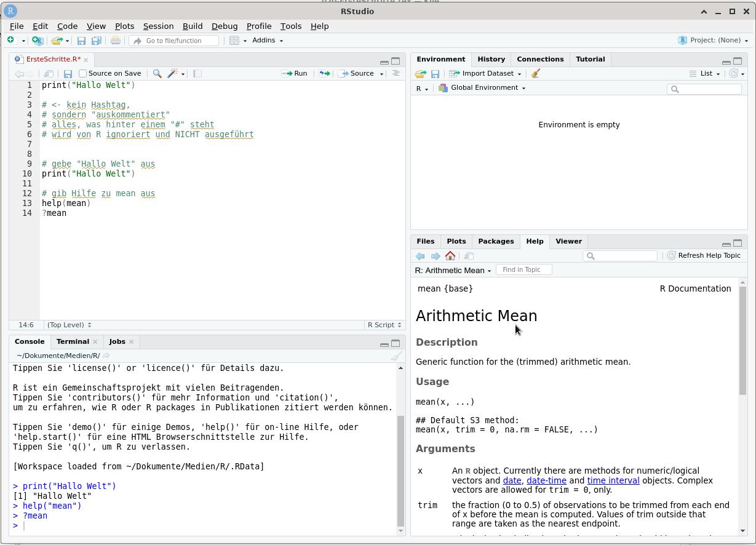Click the Source button
The image size is (756, 545).
tap(357, 74)
